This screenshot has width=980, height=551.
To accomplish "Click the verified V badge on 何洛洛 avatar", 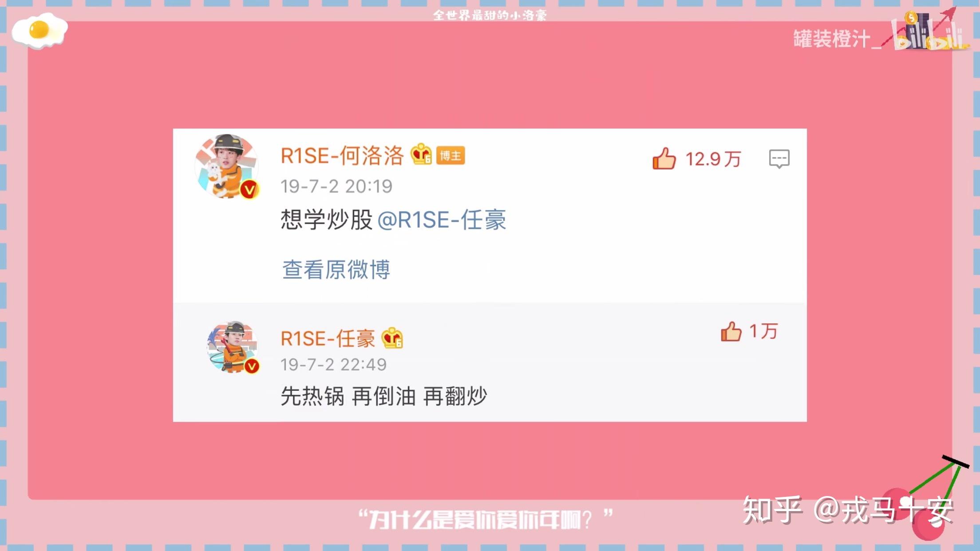I will [x=249, y=190].
